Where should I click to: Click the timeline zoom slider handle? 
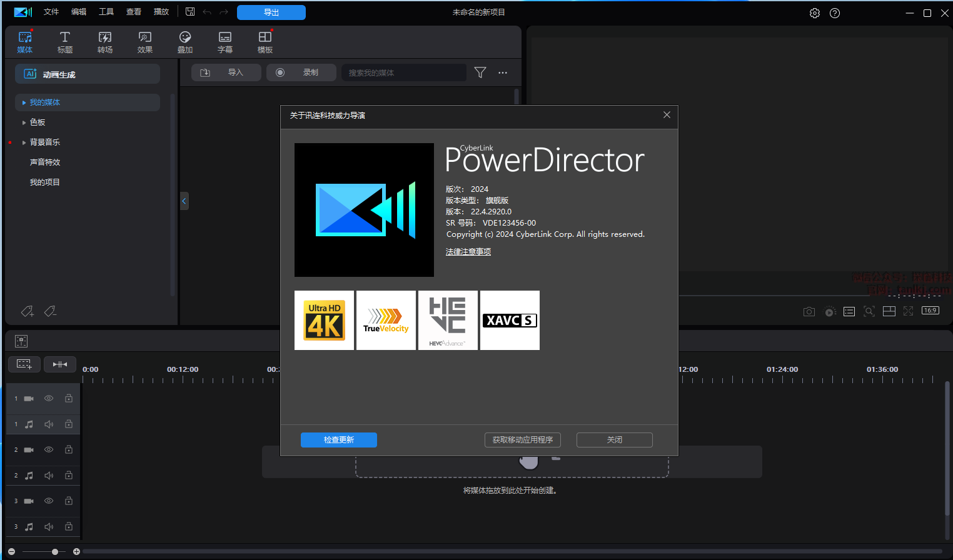click(x=55, y=552)
